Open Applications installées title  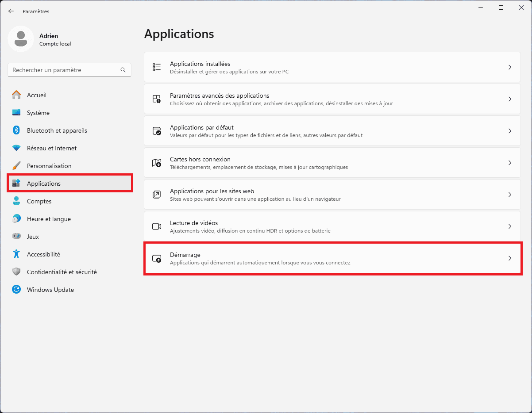[200, 64]
